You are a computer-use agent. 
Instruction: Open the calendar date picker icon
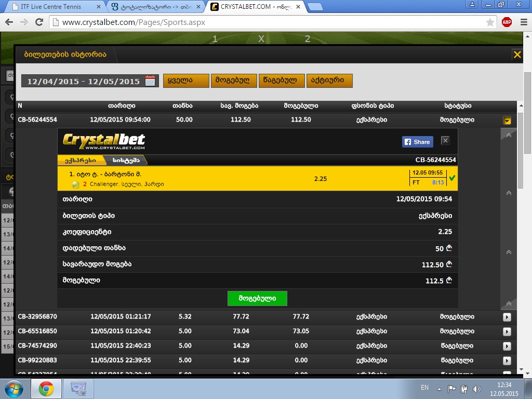[150, 81]
